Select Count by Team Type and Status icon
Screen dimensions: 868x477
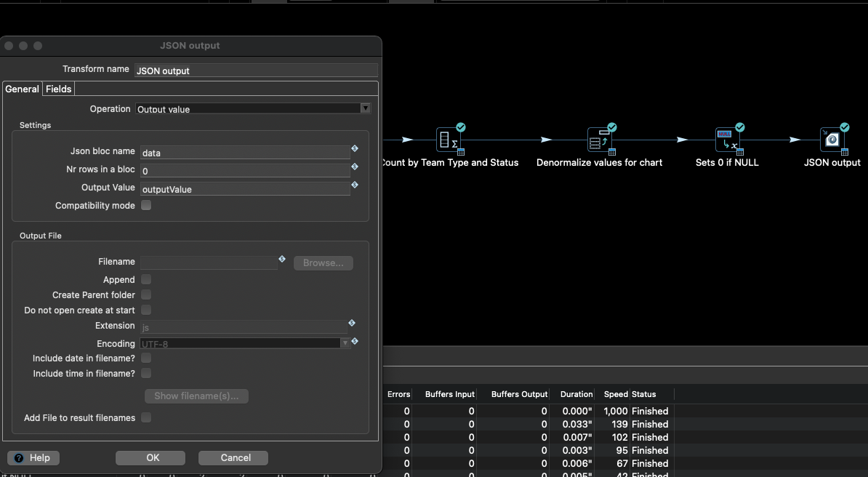pos(449,139)
